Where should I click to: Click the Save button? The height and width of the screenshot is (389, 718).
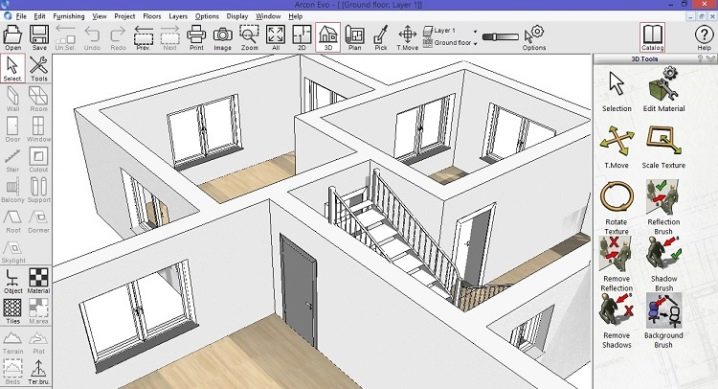coord(39,38)
